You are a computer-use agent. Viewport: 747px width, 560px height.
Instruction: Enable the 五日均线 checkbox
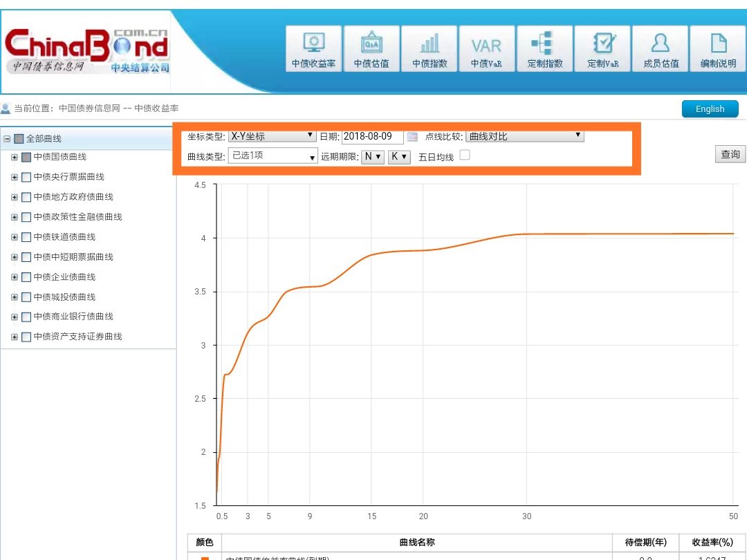[465, 156]
